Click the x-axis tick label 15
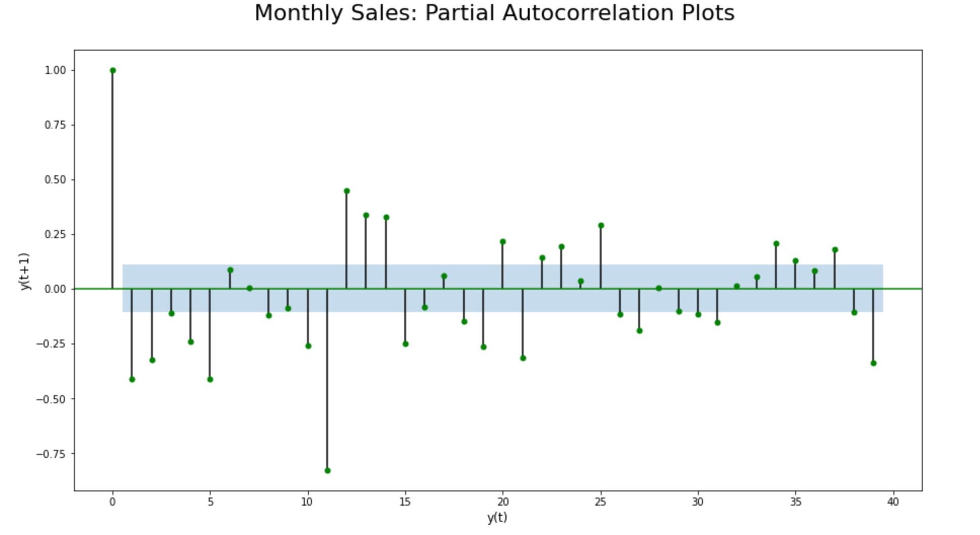This screenshot has height=535, width=980. (x=405, y=502)
